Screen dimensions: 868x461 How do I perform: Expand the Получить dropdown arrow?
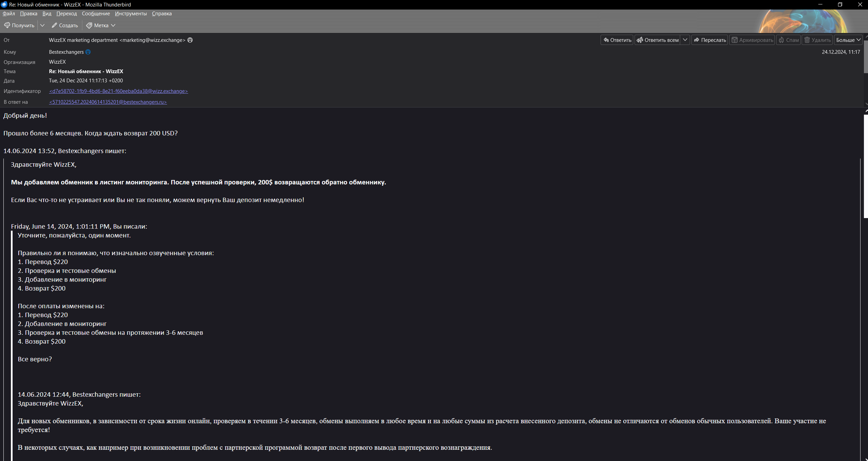click(42, 26)
